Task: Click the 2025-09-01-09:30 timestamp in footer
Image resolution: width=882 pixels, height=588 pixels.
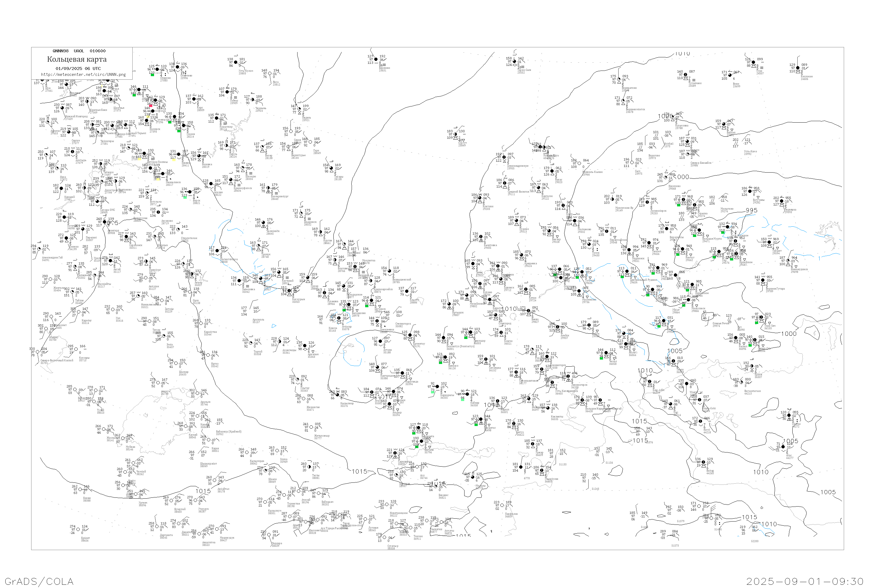Action: click(x=804, y=581)
